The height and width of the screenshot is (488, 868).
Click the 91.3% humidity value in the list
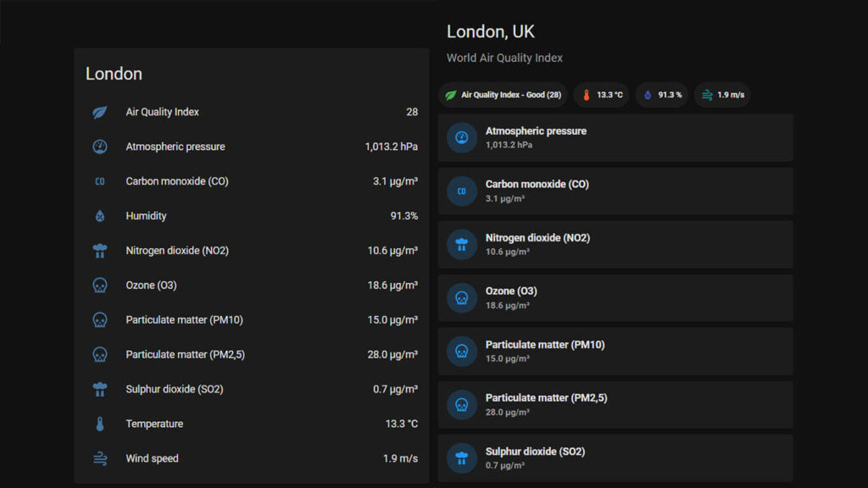[404, 216]
